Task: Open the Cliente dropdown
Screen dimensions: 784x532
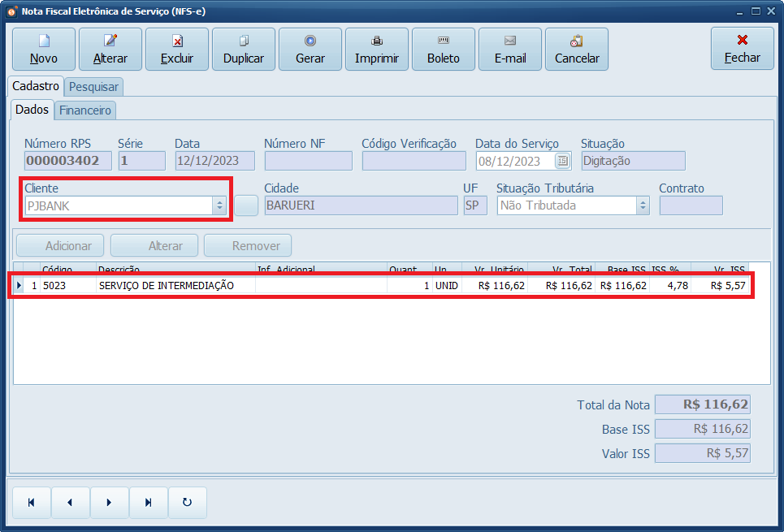Action: [x=219, y=205]
